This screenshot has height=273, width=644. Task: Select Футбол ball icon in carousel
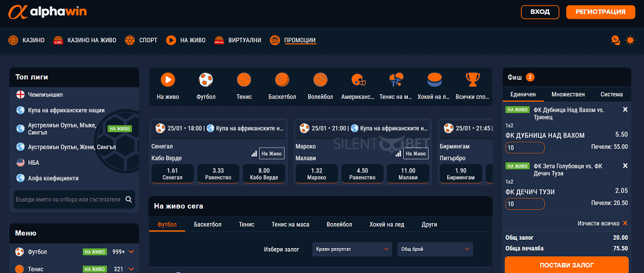coord(206,79)
